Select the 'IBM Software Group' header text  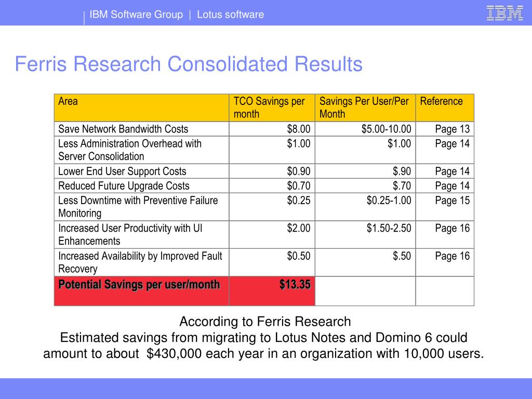[136, 15]
